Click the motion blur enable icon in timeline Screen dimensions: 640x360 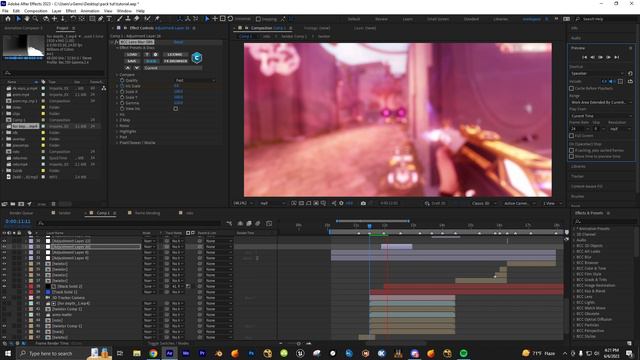[x=258, y=223]
